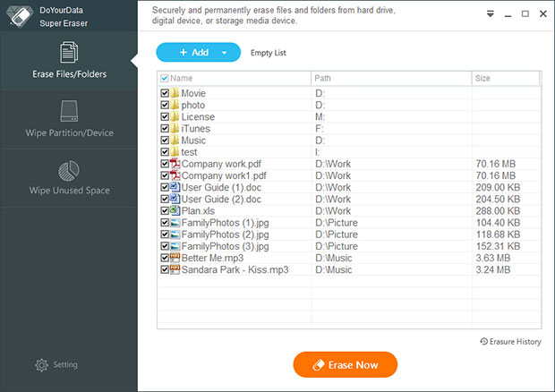This screenshot has width=555, height=392.
Task: Click the D:\Picture path of FamilyPhotos (1).jpg
Action: pos(337,223)
